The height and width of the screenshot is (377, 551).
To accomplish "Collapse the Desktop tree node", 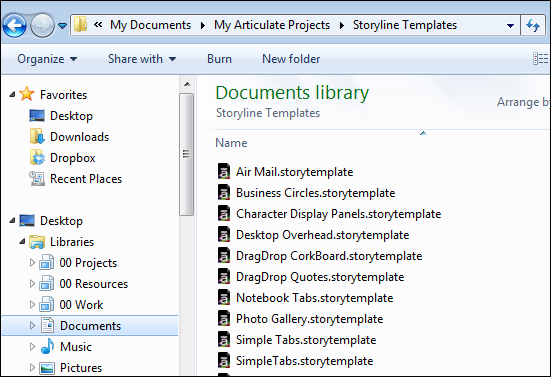I will pos(12,220).
